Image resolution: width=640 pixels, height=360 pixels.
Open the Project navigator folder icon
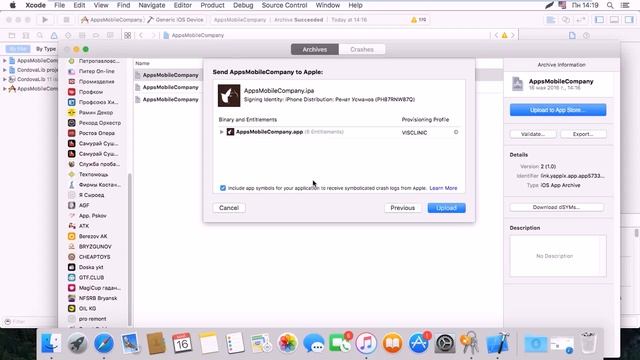[x=12, y=36]
